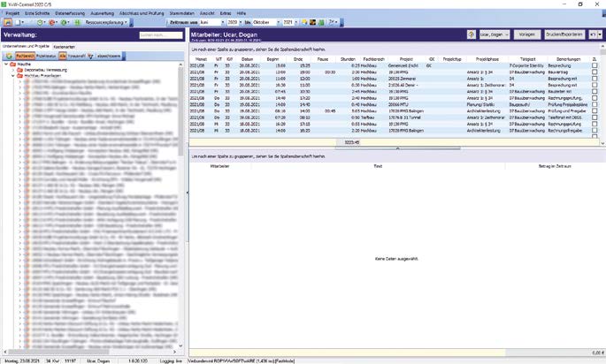This screenshot has width=606, height=364.
Task: Open the start month dropdown showing Juni
Action: (x=222, y=22)
